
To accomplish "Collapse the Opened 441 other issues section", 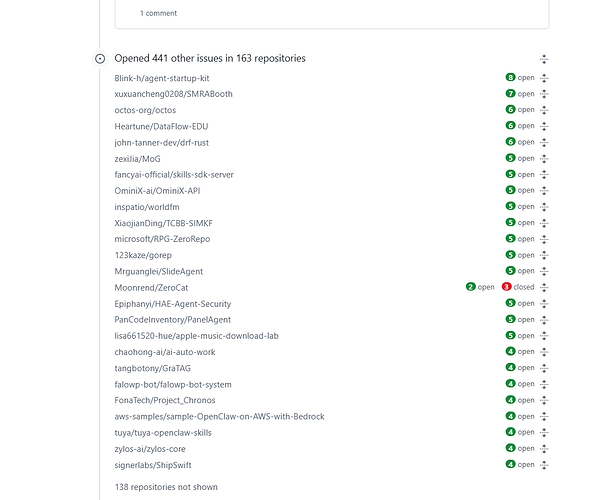I will [544, 59].
